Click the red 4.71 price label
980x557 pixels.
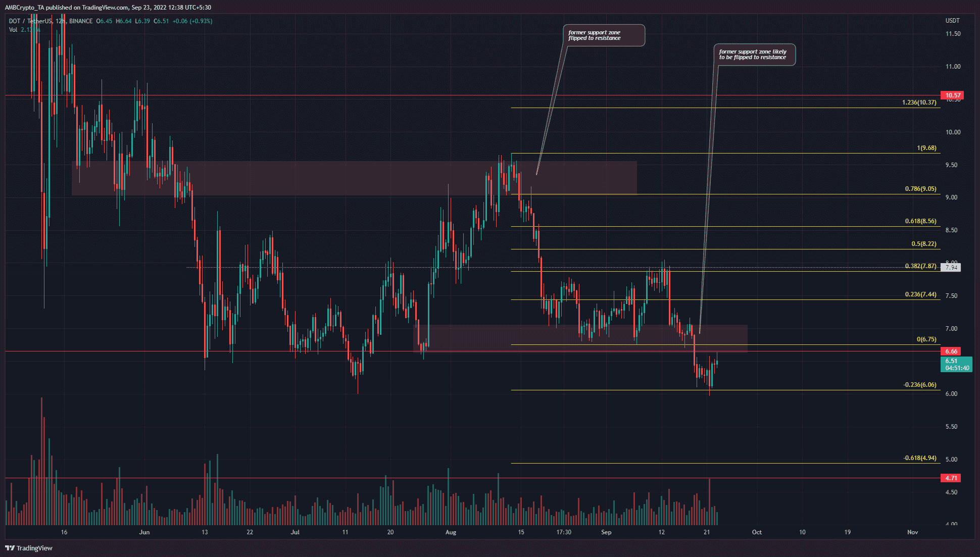click(x=951, y=478)
